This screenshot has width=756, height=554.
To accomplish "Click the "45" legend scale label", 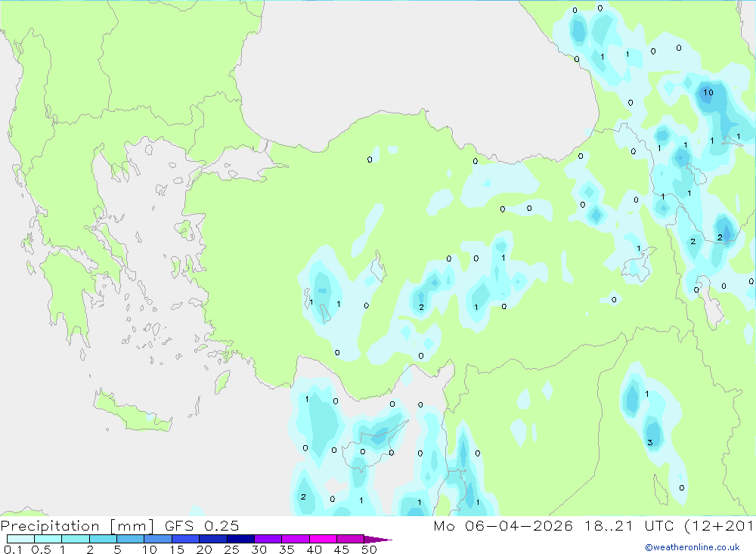I will (342, 549).
